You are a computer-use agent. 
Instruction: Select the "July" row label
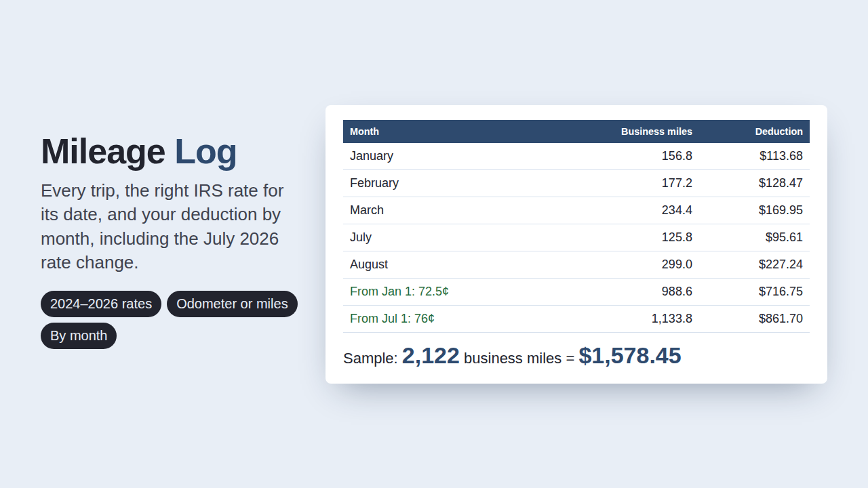pos(361,237)
